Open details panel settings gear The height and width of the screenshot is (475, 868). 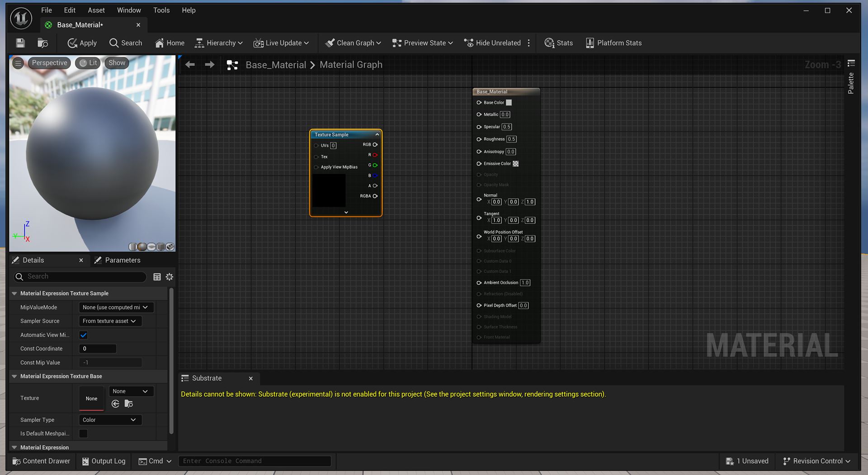pyautogui.click(x=170, y=277)
